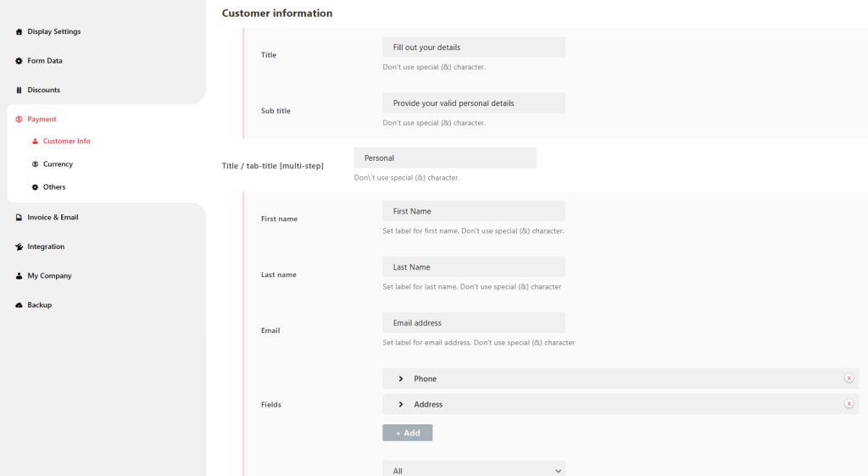Viewport: 868px width, 476px height.
Task: Expand the Phone field row
Action: (401, 379)
